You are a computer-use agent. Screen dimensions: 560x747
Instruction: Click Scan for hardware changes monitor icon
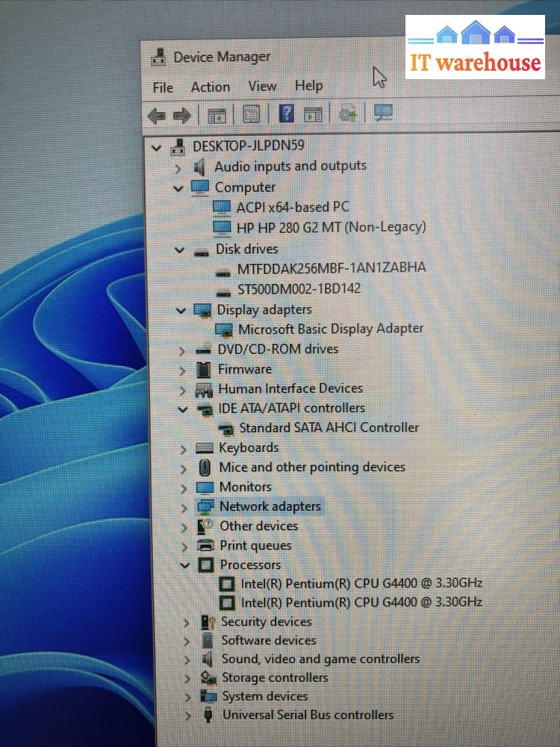point(383,113)
